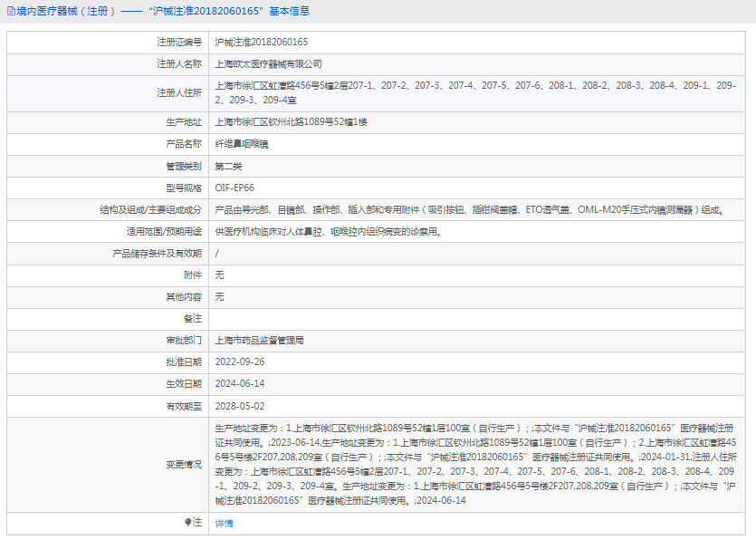The image size is (756, 540).
Task: Click the value 第二类
Action: pyautogui.click(x=228, y=167)
